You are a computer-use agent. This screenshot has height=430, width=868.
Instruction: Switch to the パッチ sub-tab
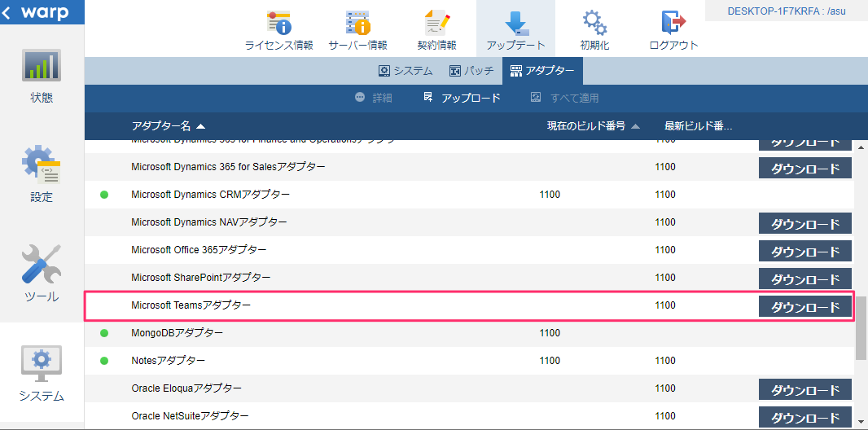471,71
